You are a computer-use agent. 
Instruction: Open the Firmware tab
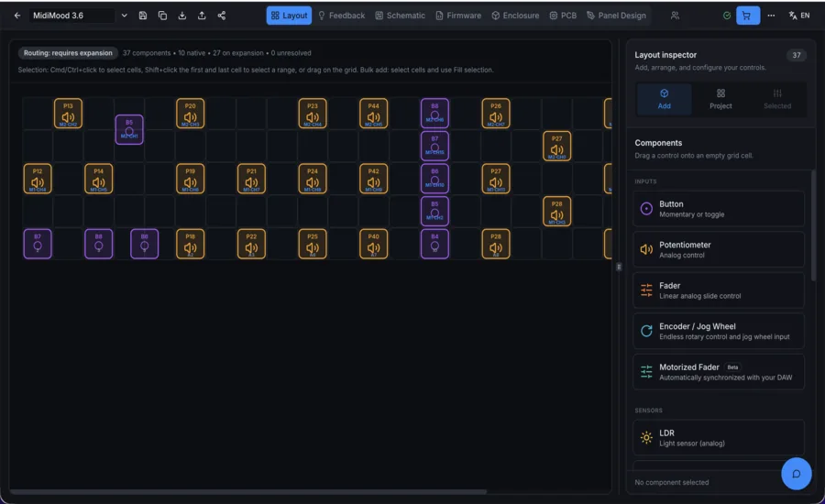(x=458, y=16)
